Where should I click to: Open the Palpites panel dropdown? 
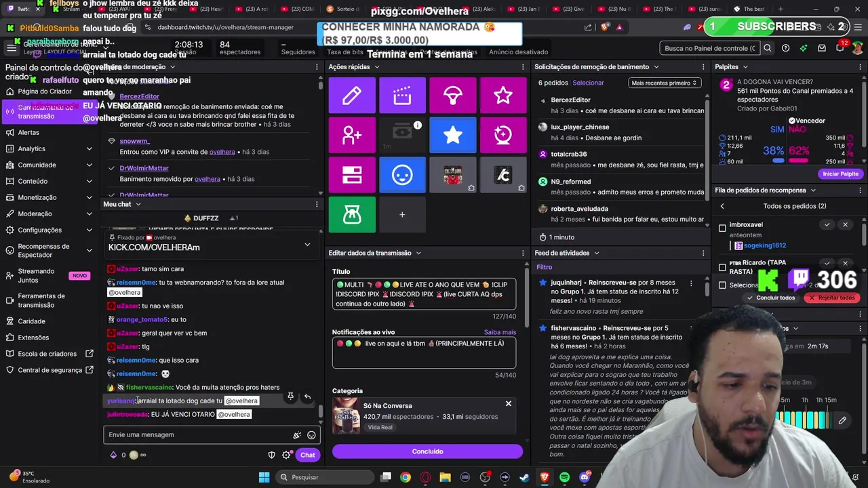(745, 67)
